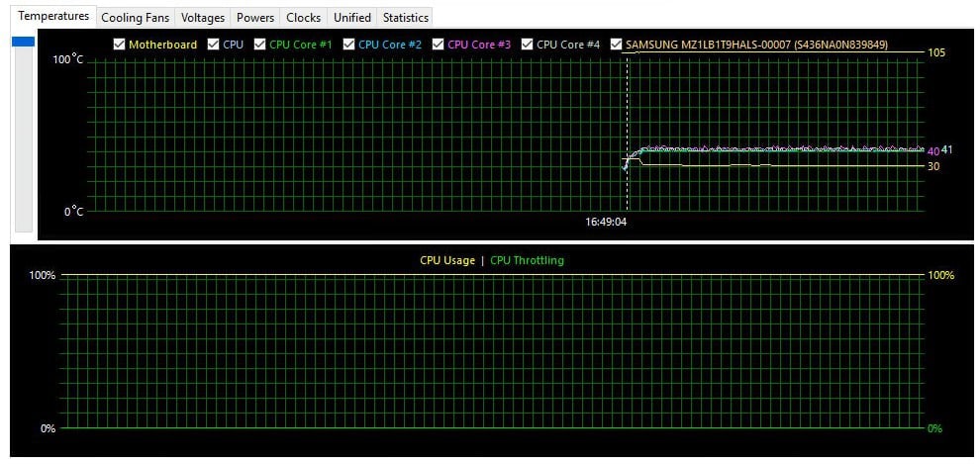The image size is (980, 464).
Task: Toggle the CPU temperature checkbox
Action: click(213, 45)
